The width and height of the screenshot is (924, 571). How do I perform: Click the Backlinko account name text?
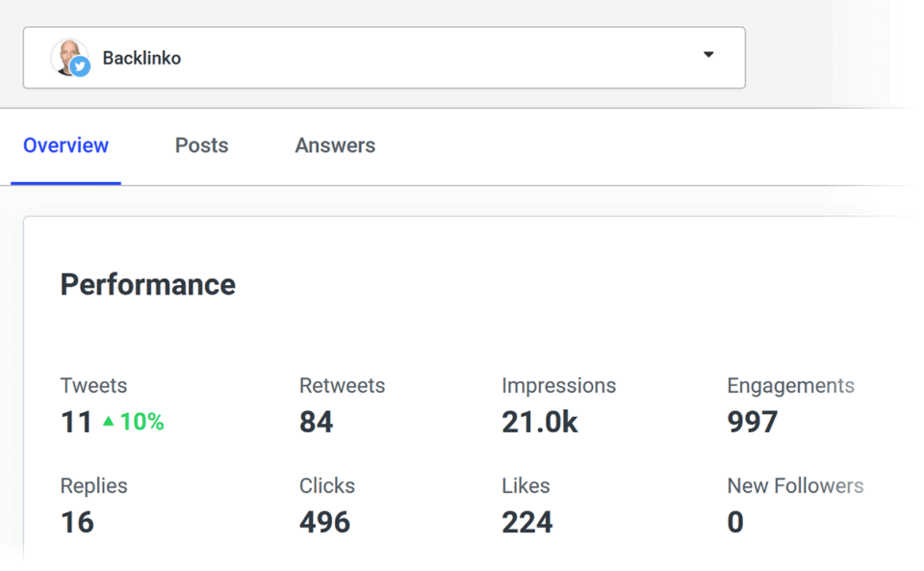tap(141, 57)
